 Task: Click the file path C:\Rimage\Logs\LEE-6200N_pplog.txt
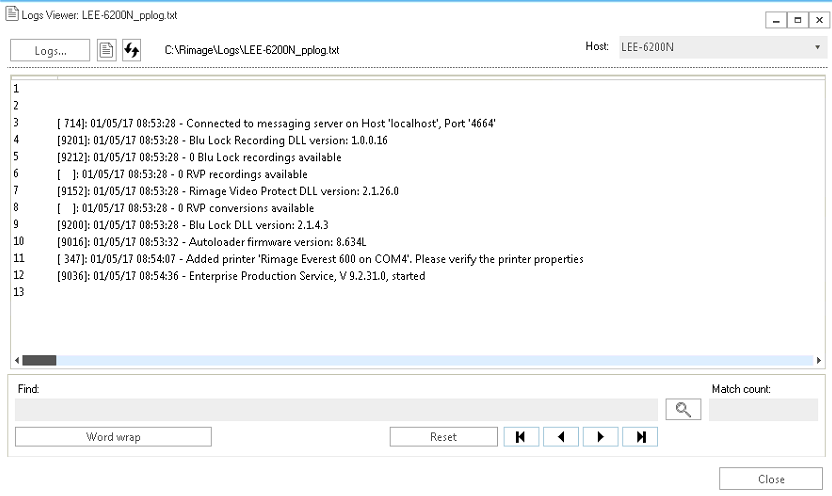[252, 50]
